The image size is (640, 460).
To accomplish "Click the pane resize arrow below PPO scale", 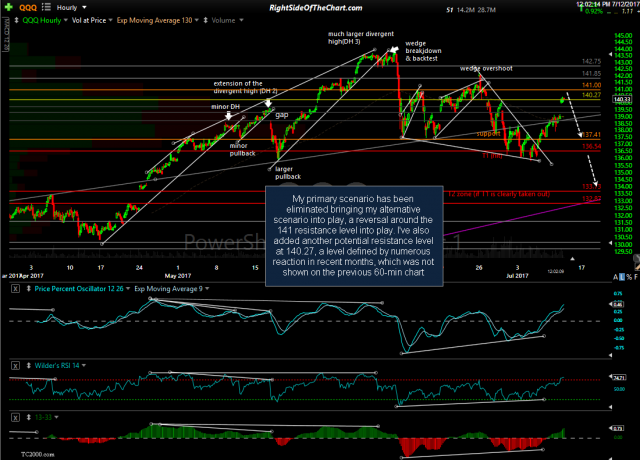I will pyautogui.click(x=611, y=355).
